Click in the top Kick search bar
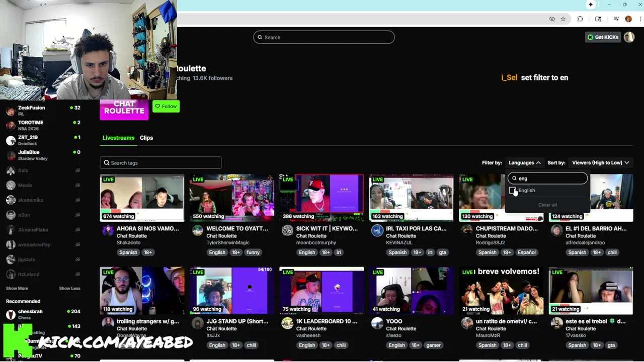The image size is (644, 362). pyautogui.click(x=324, y=37)
